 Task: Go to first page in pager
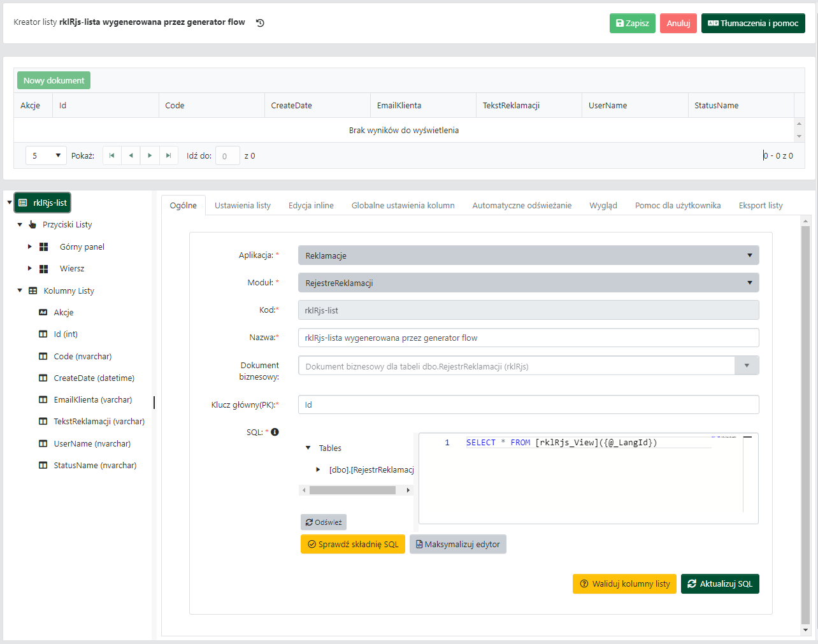point(112,155)
